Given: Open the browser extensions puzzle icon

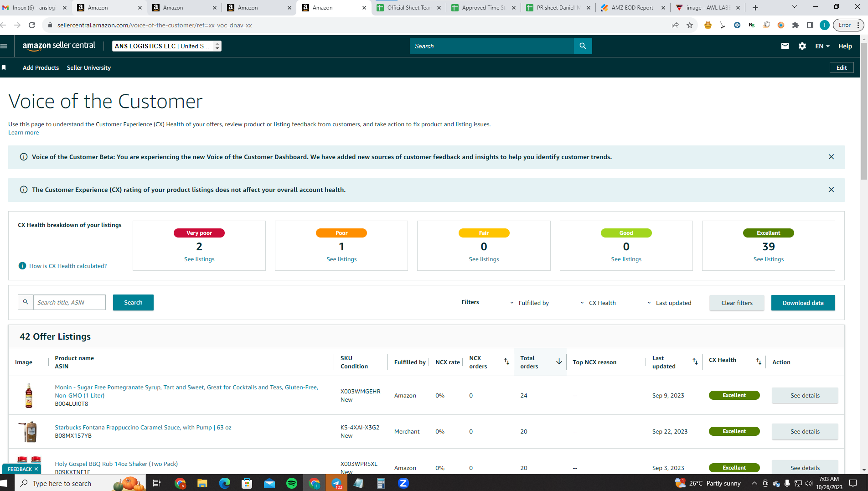Looking at the screenshot, I should coord(796,25).
